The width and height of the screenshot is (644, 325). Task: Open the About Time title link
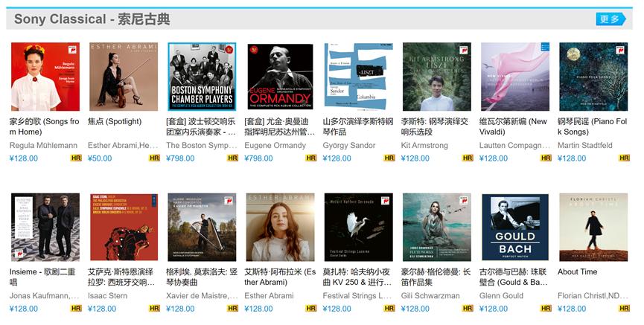(x=578, y=271)
